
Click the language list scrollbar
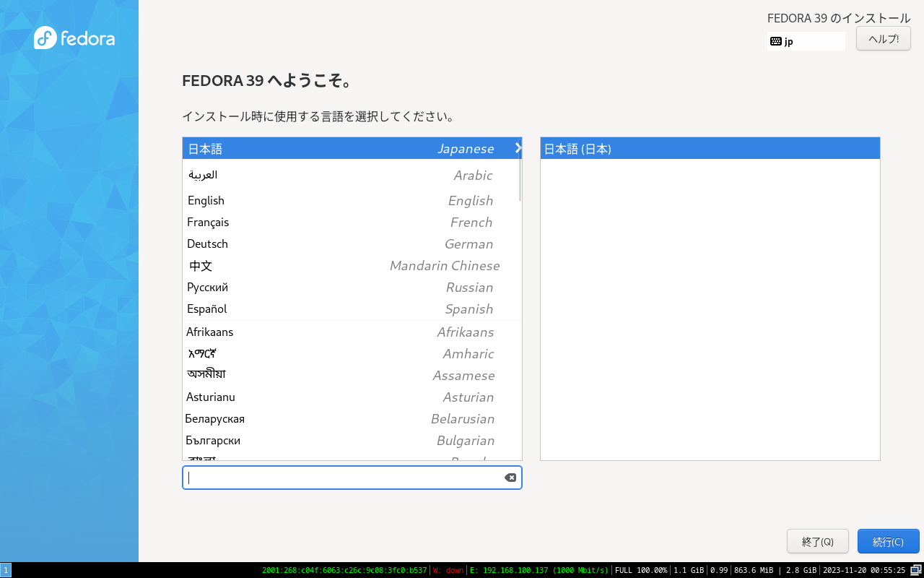[520, 170]
